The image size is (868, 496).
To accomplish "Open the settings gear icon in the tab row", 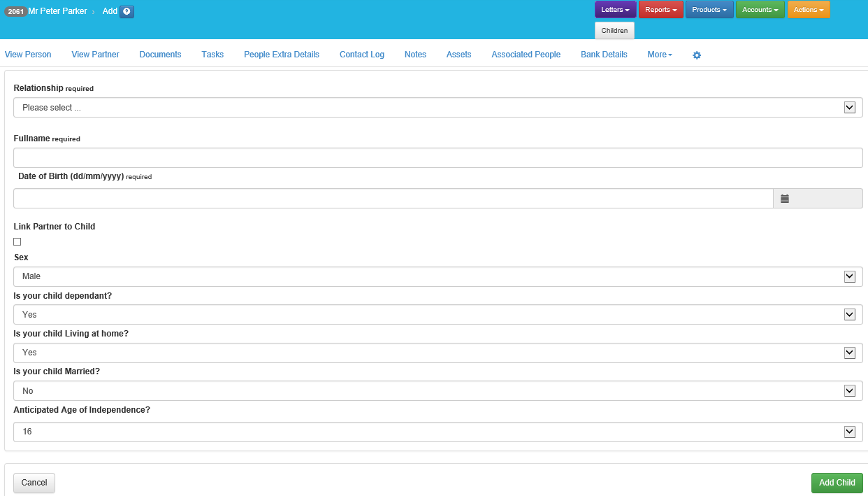I will coord(697,55).
